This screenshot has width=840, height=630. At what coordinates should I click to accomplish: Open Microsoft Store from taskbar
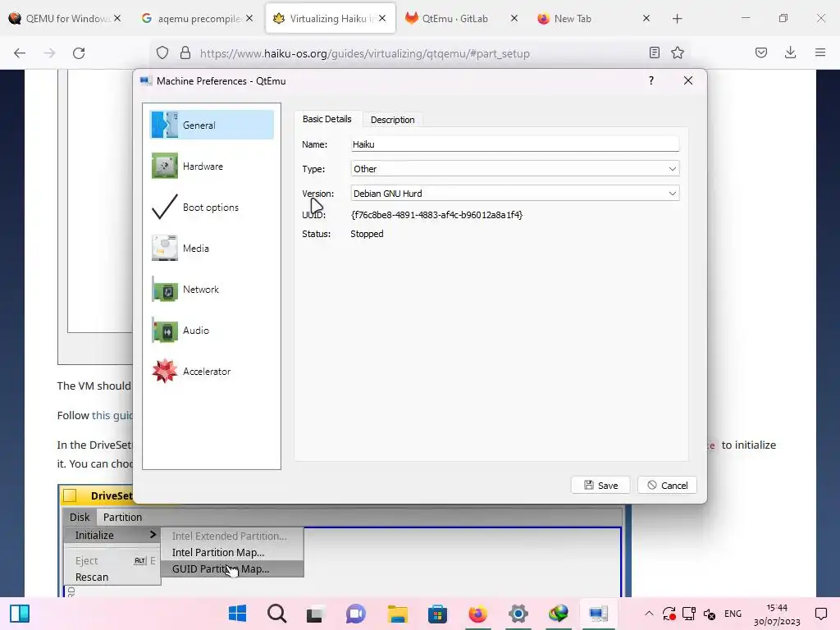coord(438,614)
